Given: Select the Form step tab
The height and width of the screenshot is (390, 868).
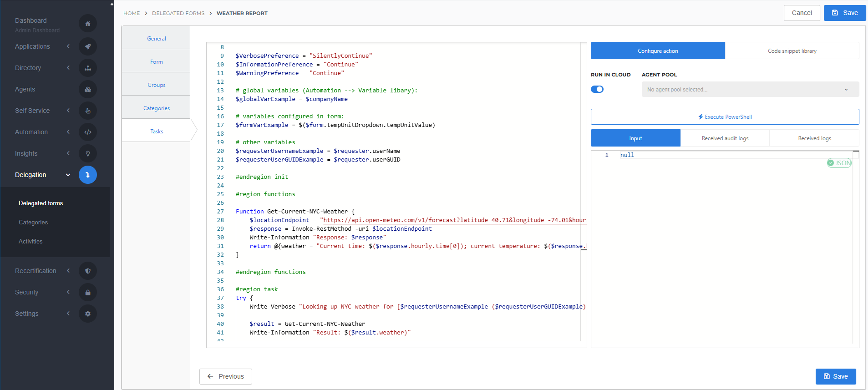Looking at the screenshot, I should pos(156,62).
